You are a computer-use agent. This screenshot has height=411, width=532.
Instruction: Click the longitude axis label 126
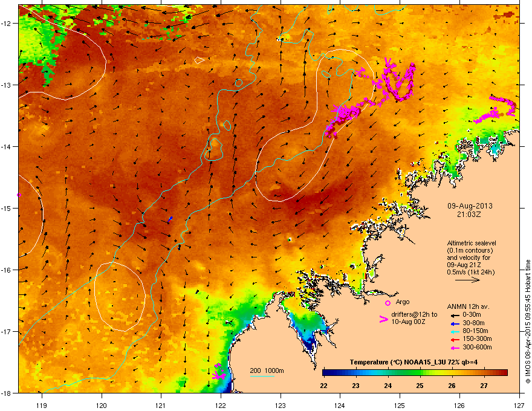coord(459,405)
